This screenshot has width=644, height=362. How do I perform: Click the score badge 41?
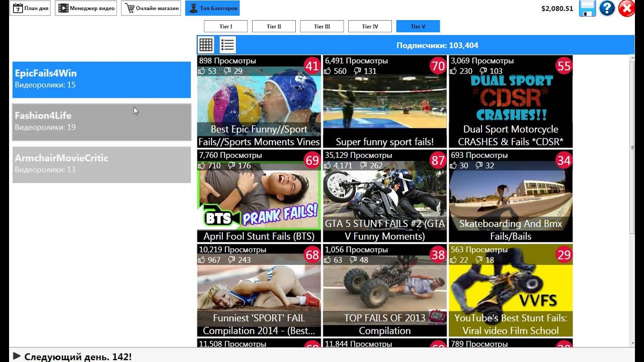[312, 66]
